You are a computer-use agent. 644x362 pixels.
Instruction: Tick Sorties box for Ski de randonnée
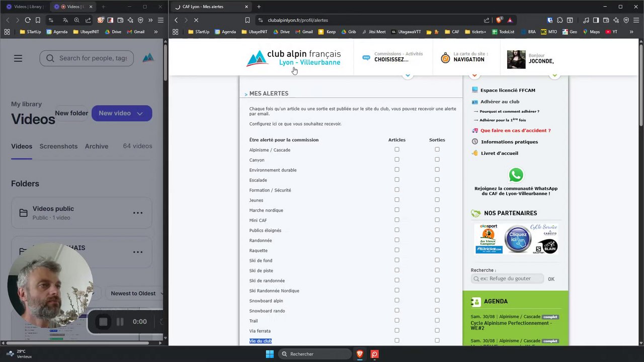coord(437,280)
